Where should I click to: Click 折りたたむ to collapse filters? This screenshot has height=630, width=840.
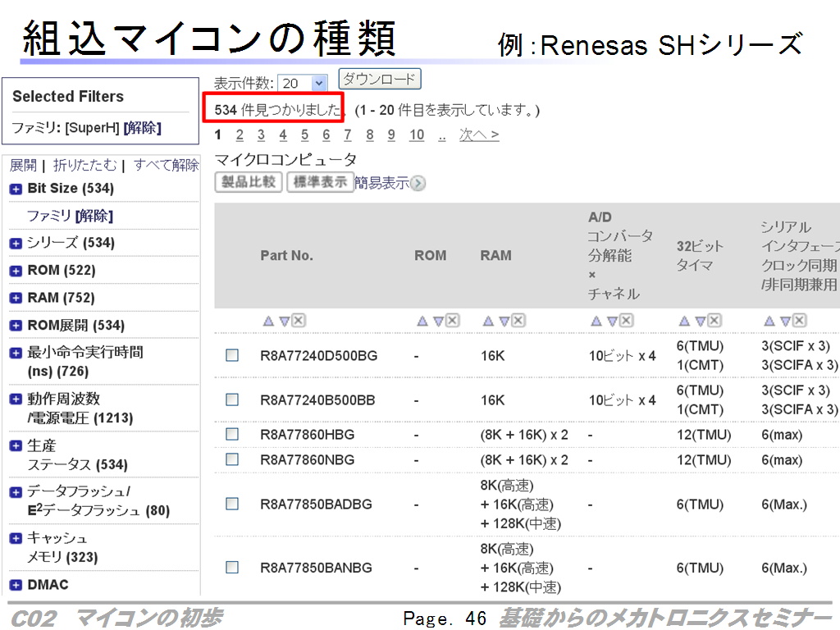pyautogui.click(x=84, y=166)
